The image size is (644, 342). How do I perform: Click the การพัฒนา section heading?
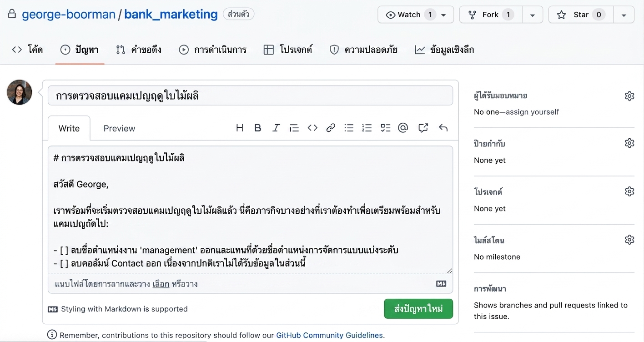tap(490, 288)
